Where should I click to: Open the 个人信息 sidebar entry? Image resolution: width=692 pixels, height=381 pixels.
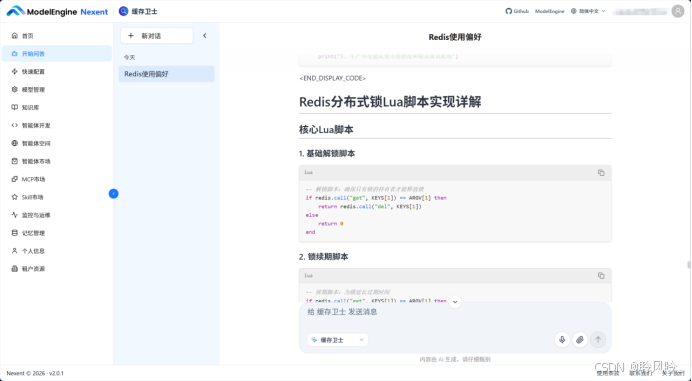tap(57, 251)
